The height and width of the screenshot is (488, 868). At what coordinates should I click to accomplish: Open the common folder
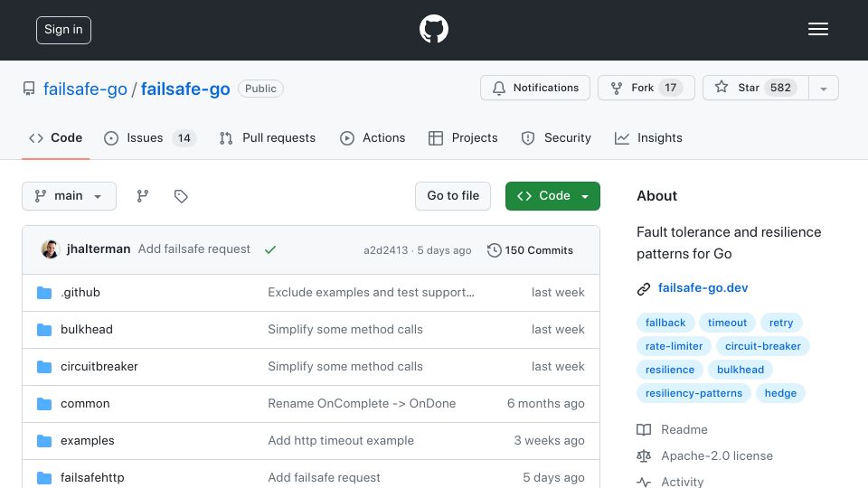pos(85,403)
